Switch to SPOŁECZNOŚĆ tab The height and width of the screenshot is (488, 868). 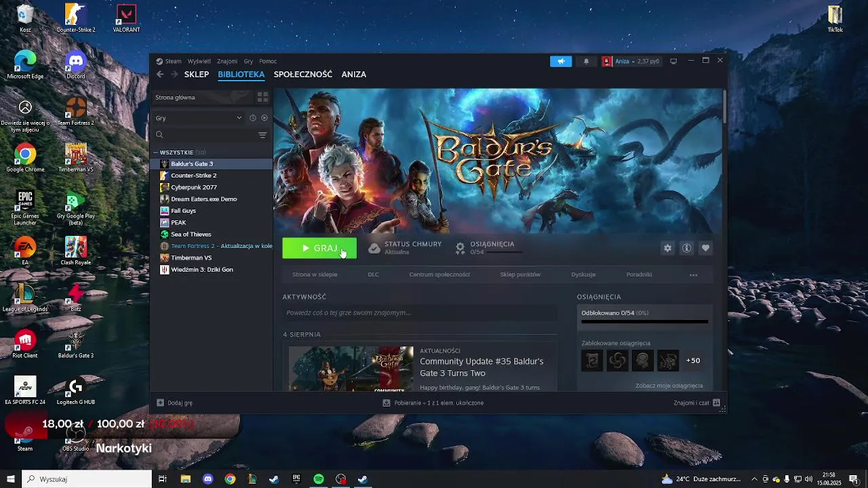303,75
